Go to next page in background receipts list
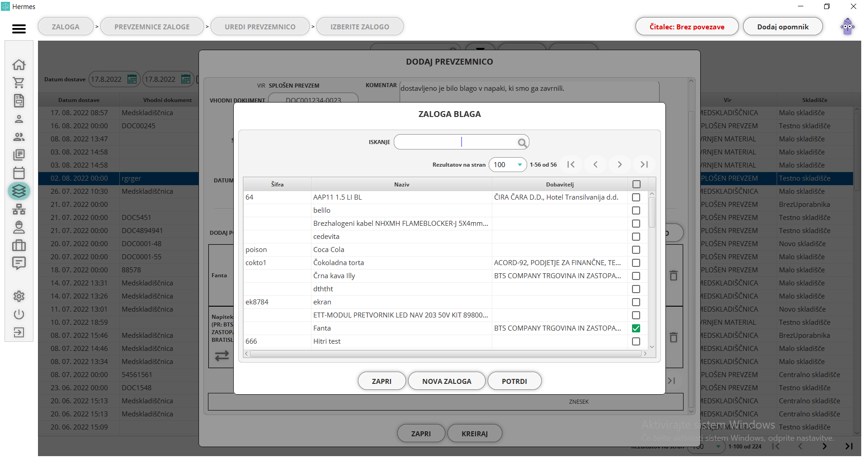The height and width of the screenshot is (462, 868). tap(825, 446)
